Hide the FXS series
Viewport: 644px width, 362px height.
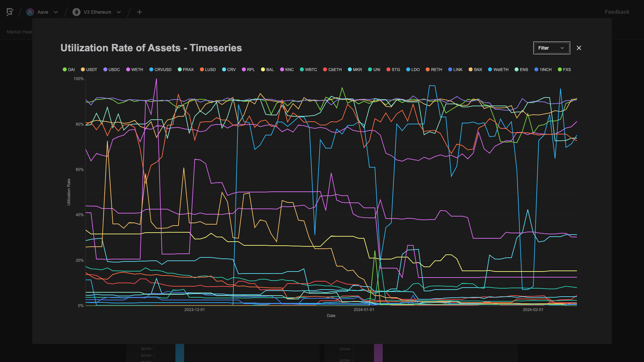564,70
